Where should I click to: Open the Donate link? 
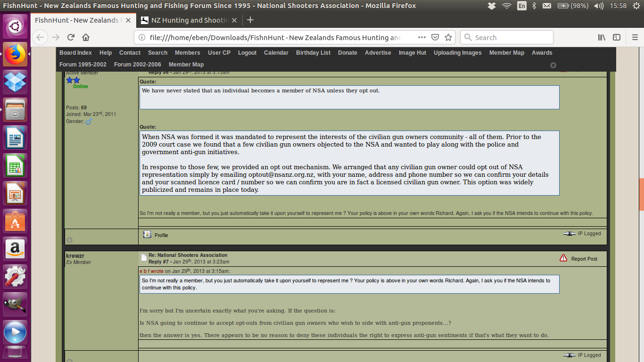(347, 53)
